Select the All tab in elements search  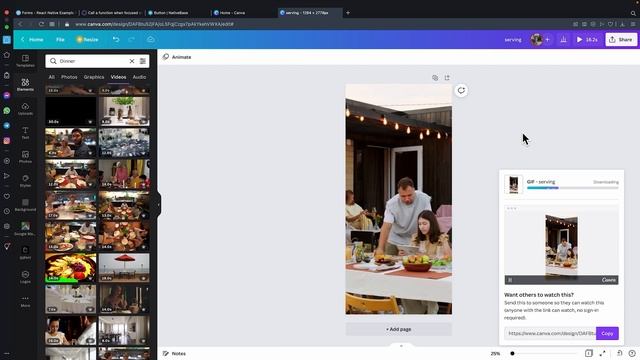[x=51, y=77]
